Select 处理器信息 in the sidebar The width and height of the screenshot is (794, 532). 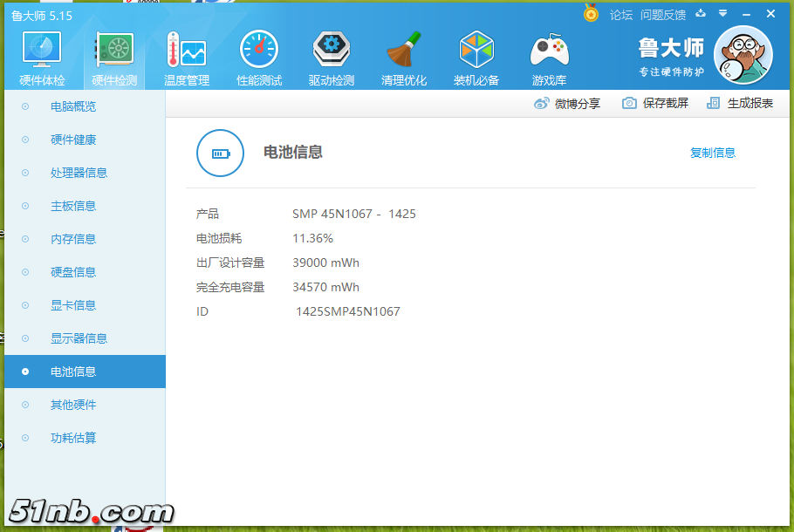tap(79, 173)
